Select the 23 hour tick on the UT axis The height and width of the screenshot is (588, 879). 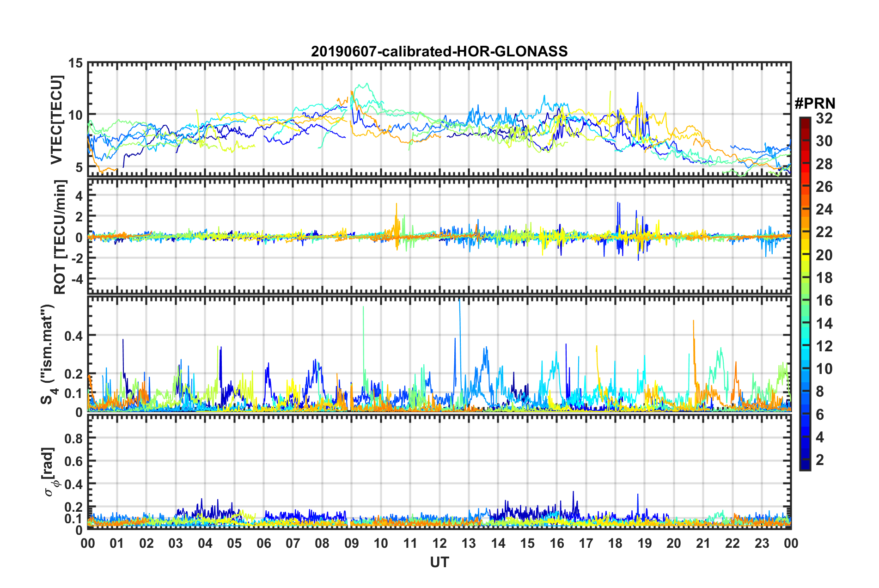tap(762, 543)
